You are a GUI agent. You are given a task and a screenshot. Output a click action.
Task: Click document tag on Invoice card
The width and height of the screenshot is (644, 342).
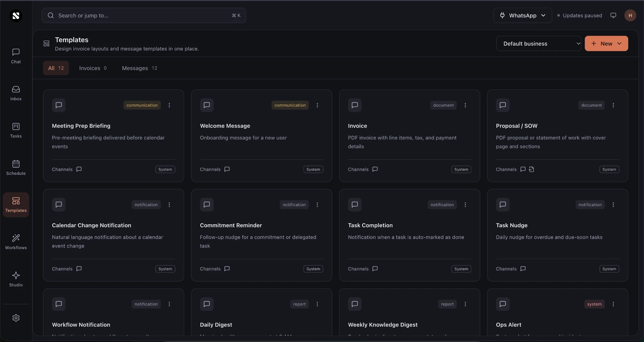443,105
